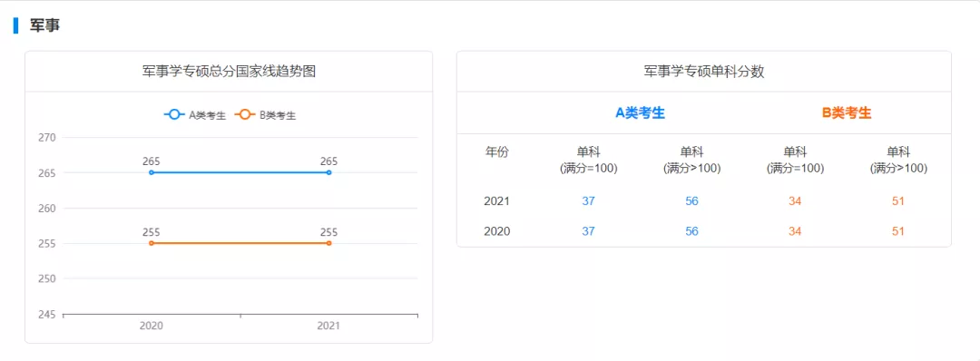Image resolution: width=980 pixels, height=361 pixels.
Task: Click A类 满分>100 score 56 for 2021
Action: point(691,201)
